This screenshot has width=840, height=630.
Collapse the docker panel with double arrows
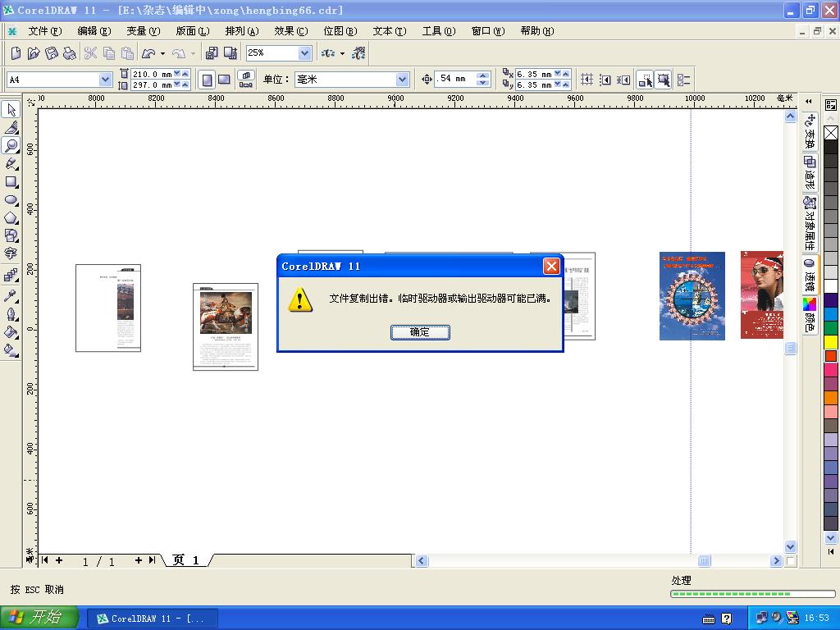(808, 101)
